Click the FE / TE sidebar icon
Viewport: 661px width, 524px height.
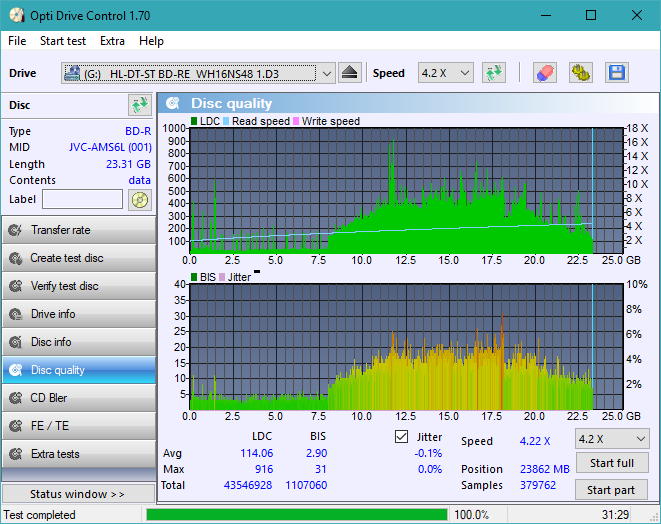click(x=16, y=426)
